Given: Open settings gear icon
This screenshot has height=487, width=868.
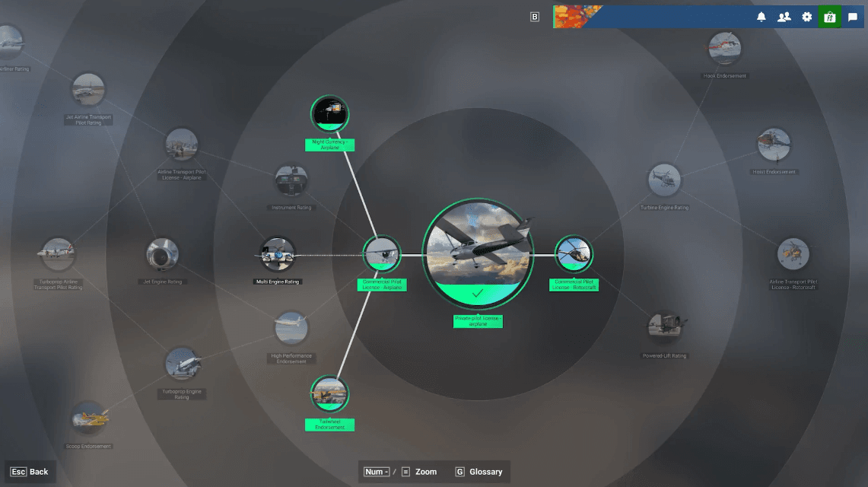Looking at the screenshot, I should (x=806, y=17).
